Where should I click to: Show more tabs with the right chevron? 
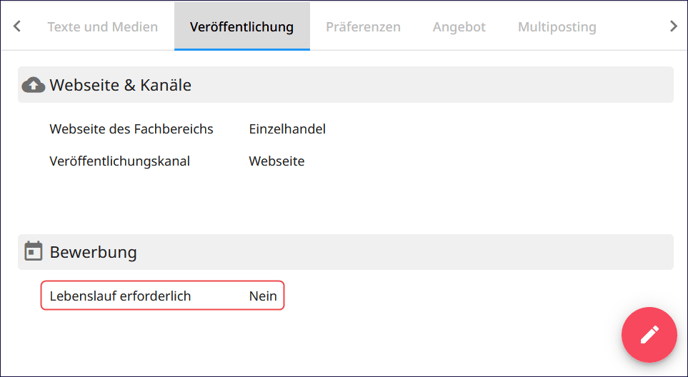click(674, 26)
